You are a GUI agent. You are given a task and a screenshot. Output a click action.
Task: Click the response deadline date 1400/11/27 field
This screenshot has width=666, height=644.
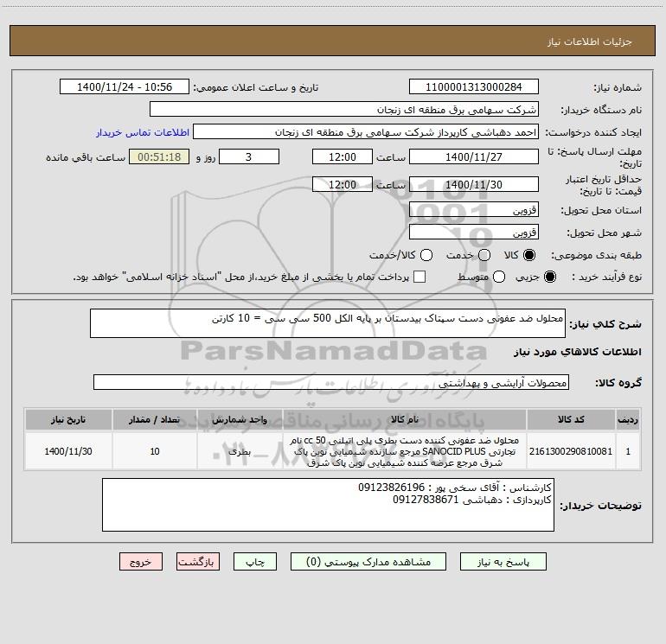[x=474, y=156]
